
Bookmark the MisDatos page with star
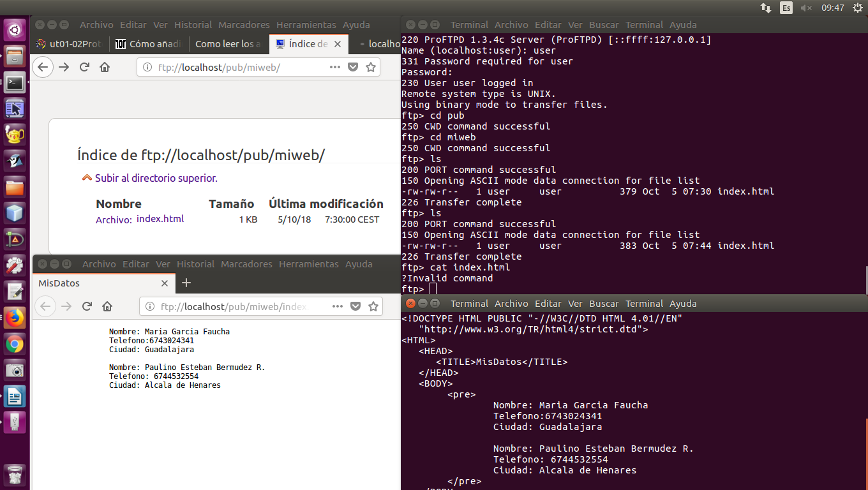[x=373, y=306]
